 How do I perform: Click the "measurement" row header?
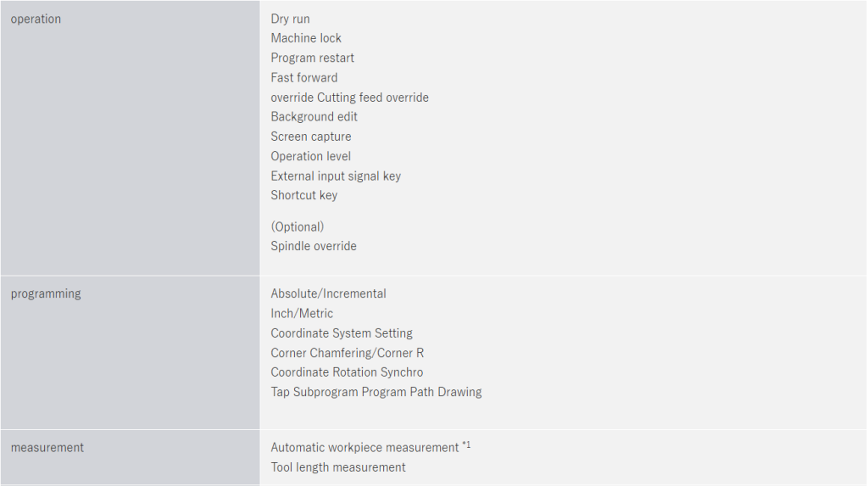tap(47, 448)
